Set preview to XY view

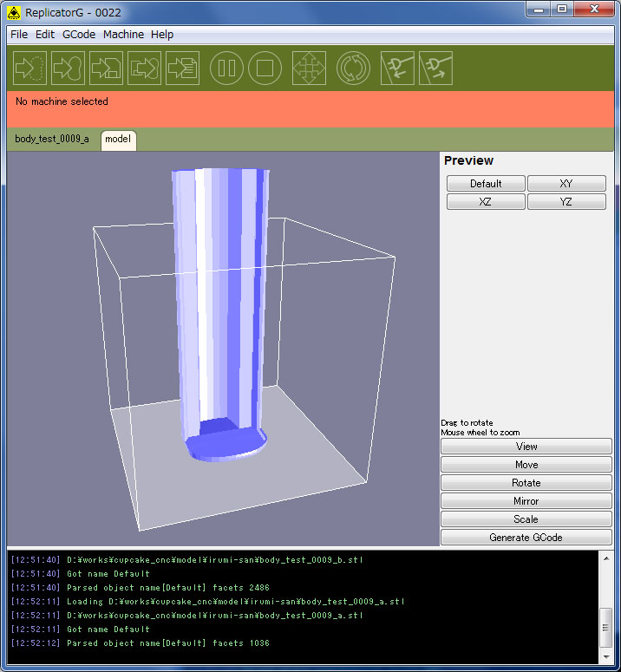(566, 184)
